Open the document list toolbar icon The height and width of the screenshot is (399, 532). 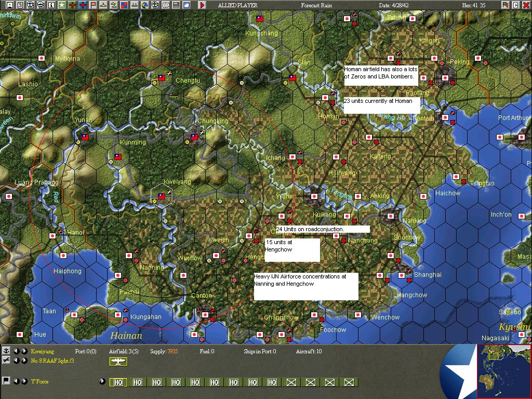[x=20, y=5]
